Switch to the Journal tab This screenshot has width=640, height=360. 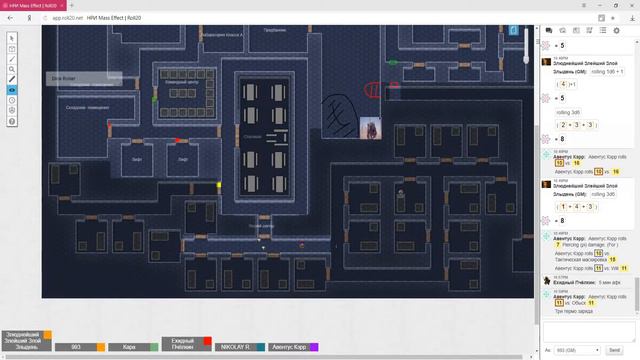coord(576,31)
